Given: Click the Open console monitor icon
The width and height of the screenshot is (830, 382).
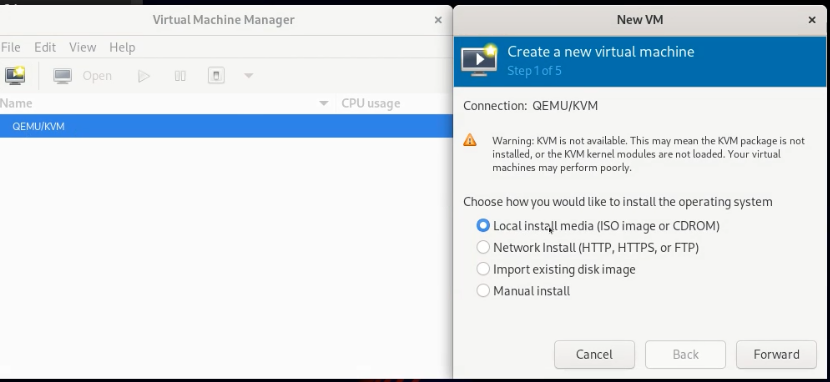Looking at the screenshot, I should click(x=62, y=76).
